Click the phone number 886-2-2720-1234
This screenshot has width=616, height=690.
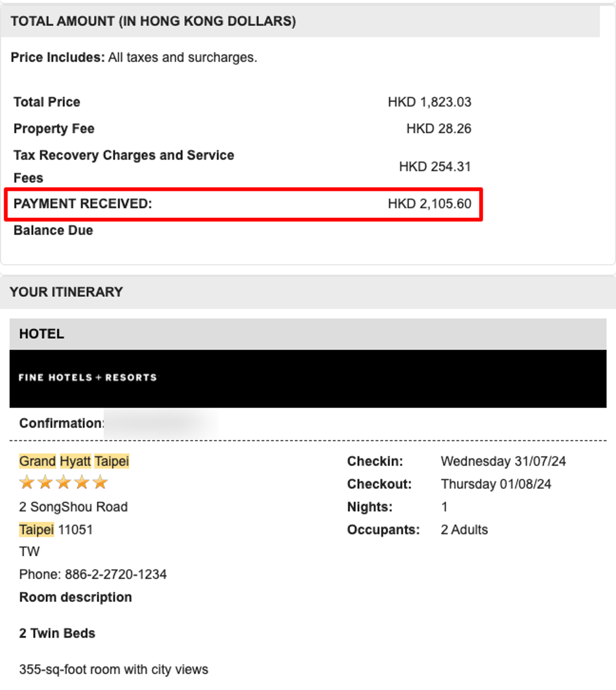[x=116, y=574]
